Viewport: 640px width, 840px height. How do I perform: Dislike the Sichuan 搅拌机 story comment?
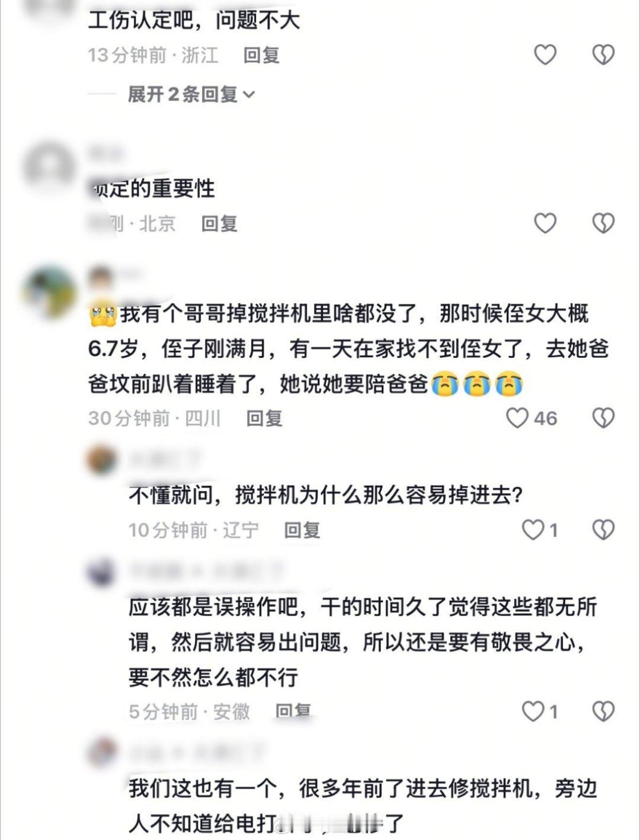(x=603, y=418)
